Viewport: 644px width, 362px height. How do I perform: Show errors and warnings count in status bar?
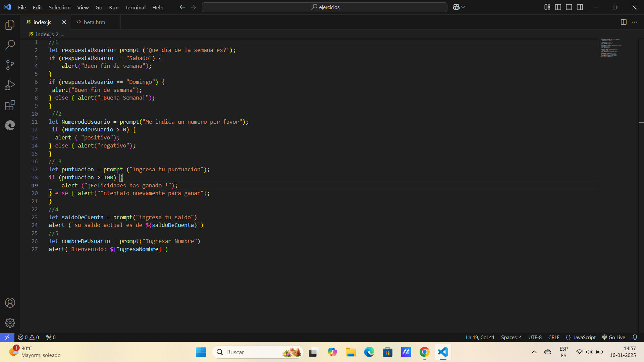(x=29, y=337)
